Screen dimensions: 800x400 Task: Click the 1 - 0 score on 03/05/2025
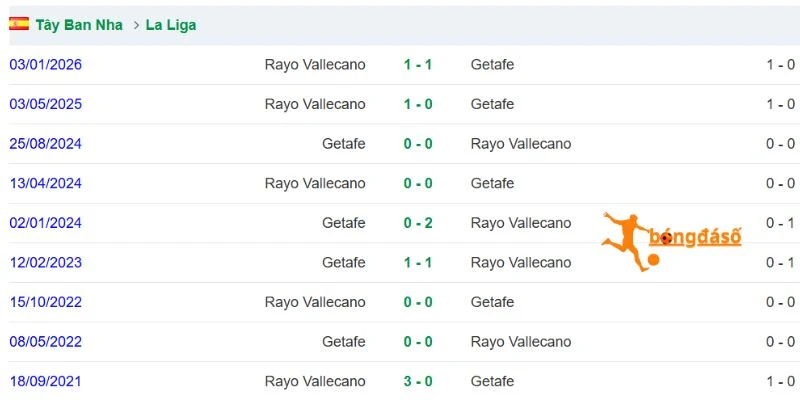[418, 104]
